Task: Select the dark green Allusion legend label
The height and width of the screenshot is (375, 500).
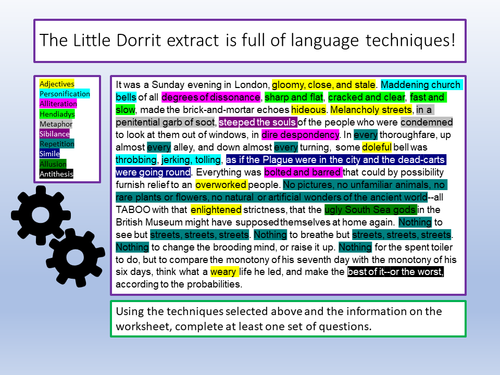Action: (x=53, y=164)
